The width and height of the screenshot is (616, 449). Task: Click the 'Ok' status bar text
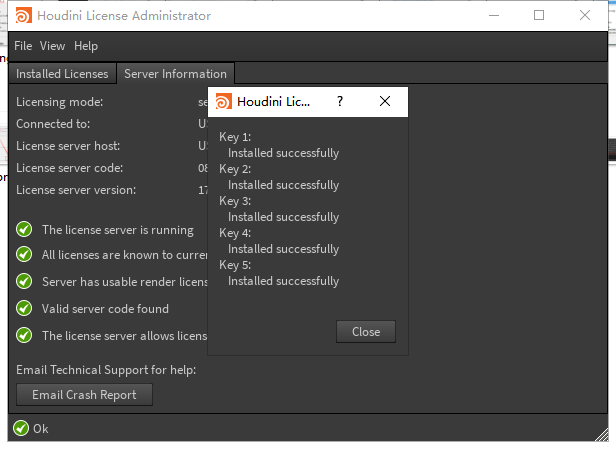click(x=40, y=429)
